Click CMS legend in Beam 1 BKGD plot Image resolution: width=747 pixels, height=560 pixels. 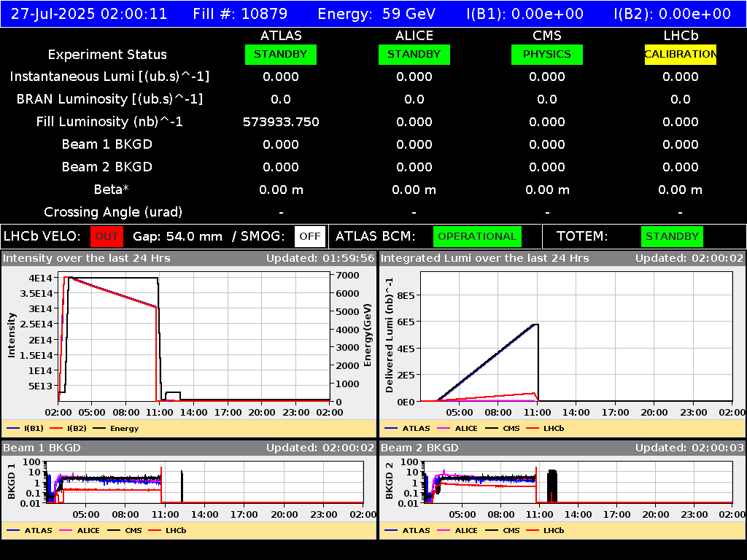coord(125,530)
